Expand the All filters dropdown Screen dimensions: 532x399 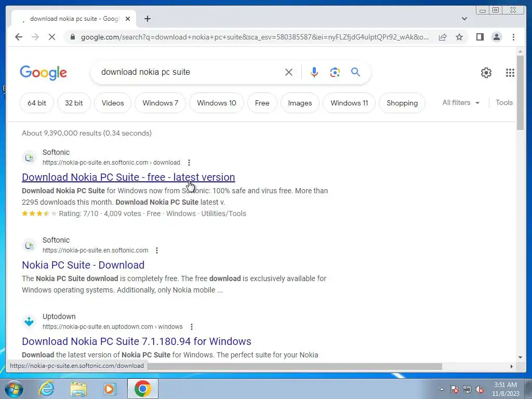(461, 102)
